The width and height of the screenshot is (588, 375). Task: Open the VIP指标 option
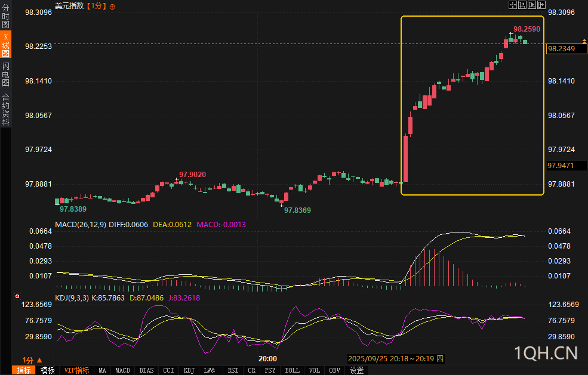pyautogui.click(x=76, y=370)
